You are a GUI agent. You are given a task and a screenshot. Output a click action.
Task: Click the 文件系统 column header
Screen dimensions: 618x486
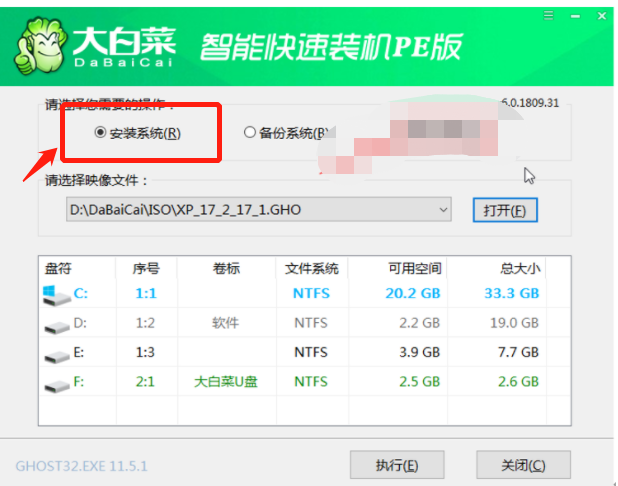click(x=312, y=268)
